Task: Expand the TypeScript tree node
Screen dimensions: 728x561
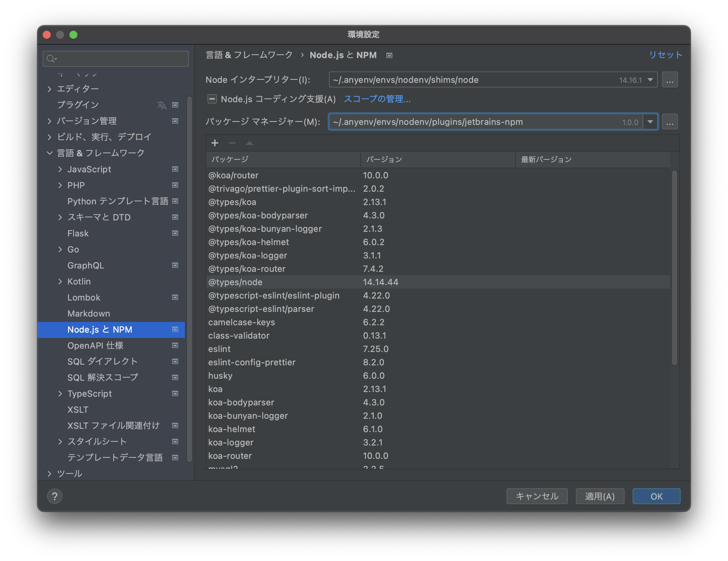Action: pos(60,394)
